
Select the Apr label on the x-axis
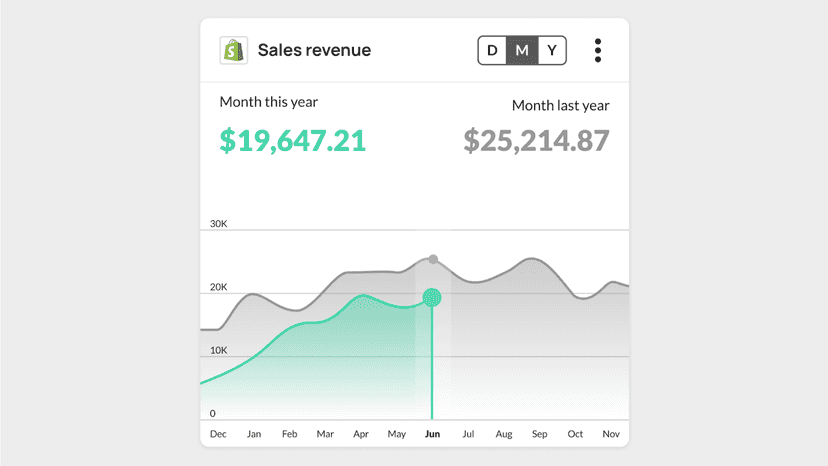361,434
